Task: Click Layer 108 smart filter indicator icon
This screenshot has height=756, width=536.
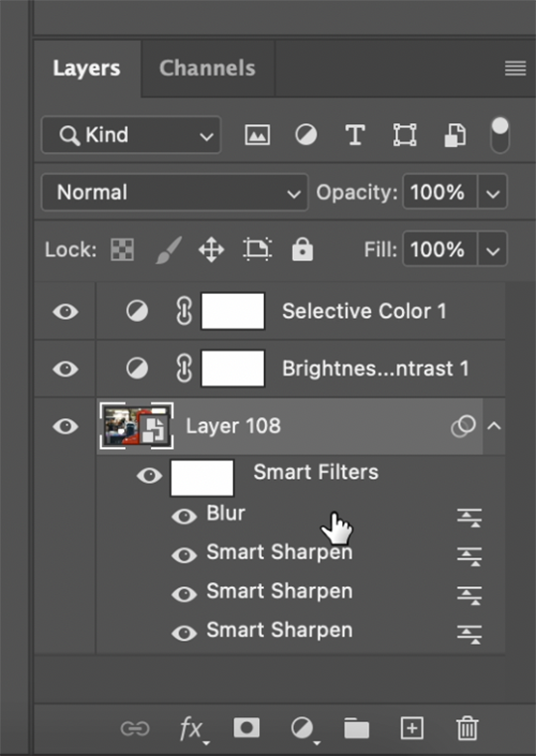Action: click(464, 426)
